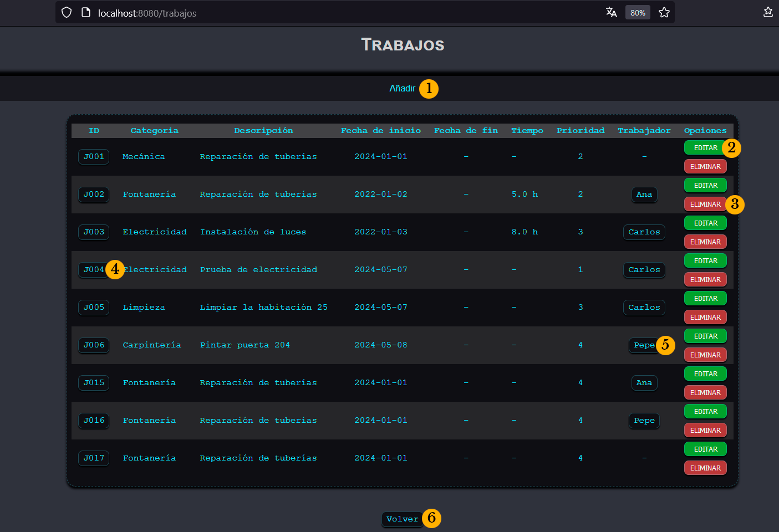Edit job J004
This screenshot has width=779, height=532.
click(705, 261)
